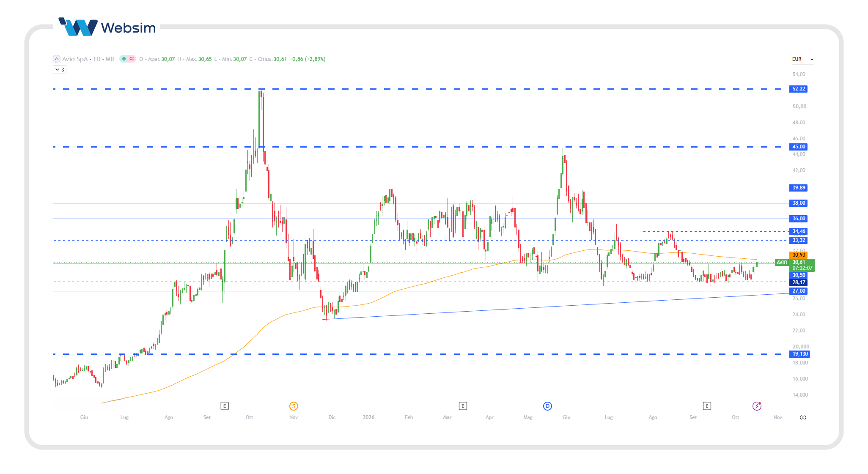
Task: Click the green AVIO ticker price tag
Action: [782, 263]
